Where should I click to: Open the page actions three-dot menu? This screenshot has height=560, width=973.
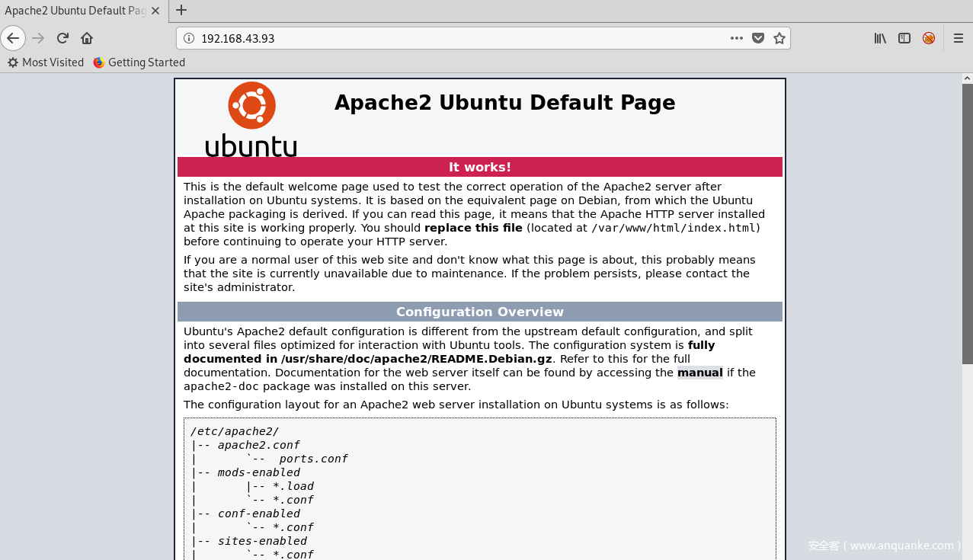click(736, 38)
